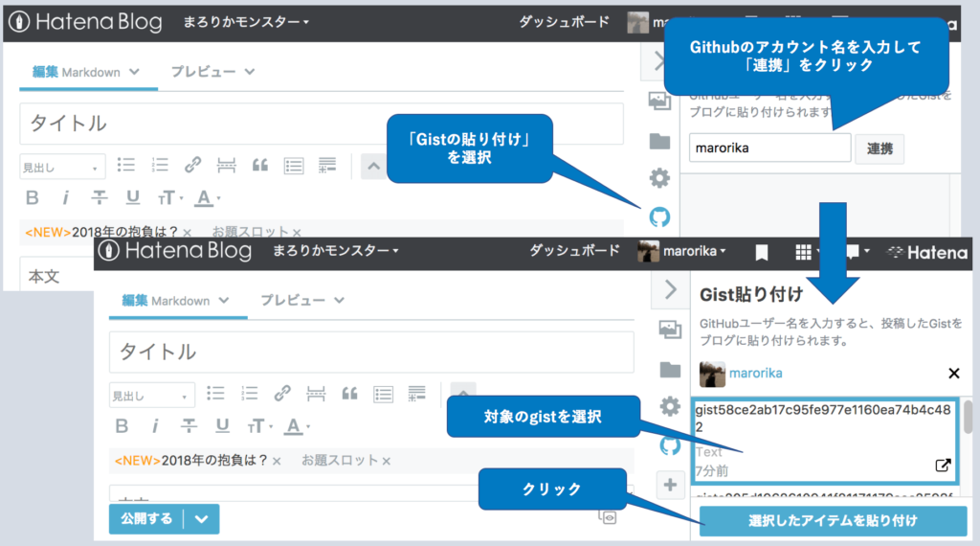Click Hatena Blog logo in front window
Image resolution: width=980 pixels, height=546 pixels.
click(174, 251)
